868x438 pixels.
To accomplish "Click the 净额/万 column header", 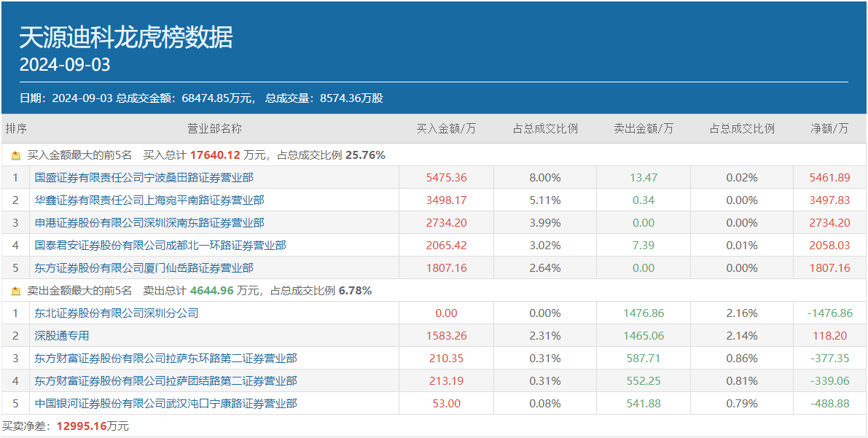I will (x=829, y=128).
